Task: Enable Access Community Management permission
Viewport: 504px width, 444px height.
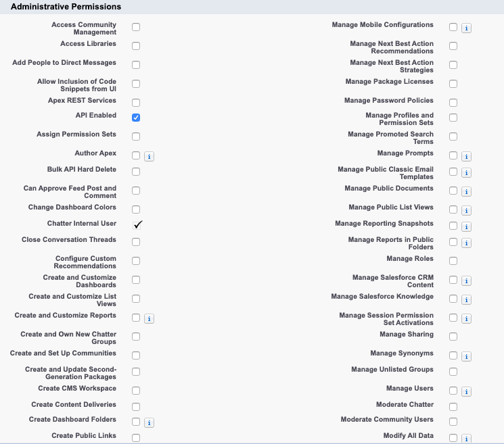Action: pos(136,27)
